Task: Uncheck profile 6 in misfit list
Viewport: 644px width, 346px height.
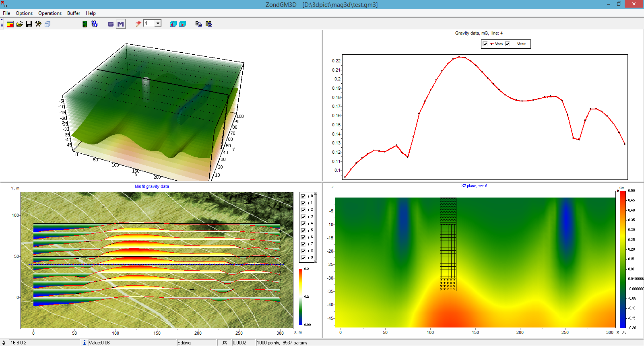Action: 303,237
